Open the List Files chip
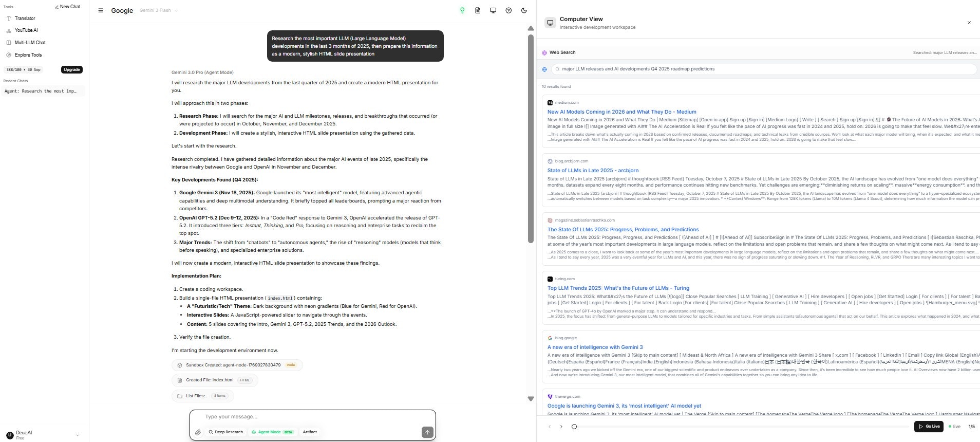 coord(203,396)
